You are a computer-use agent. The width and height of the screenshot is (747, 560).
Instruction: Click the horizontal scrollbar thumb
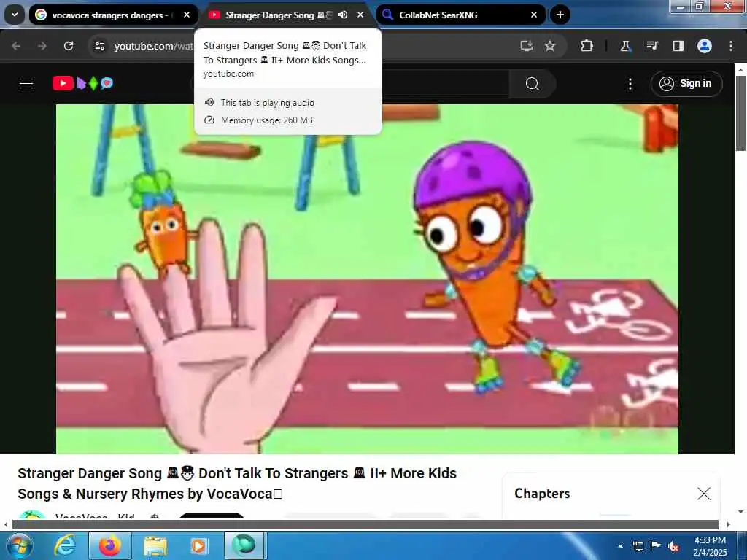click(365, 524)
